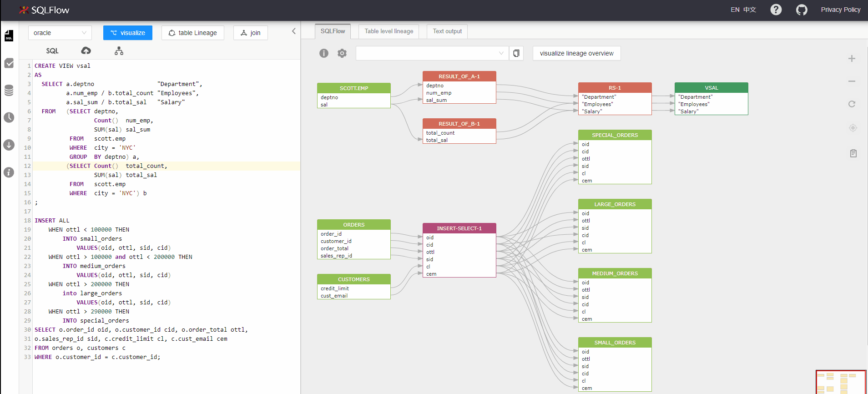This screenshot has height=394, width=868.
Task: Zoom in with the plus icon
Action: (x=852, y=59)
